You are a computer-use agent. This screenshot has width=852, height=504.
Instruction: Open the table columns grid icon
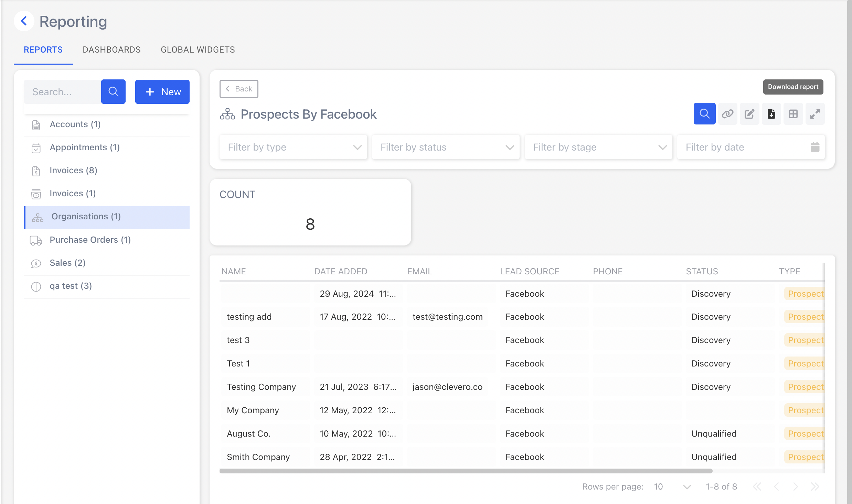click(793, 114)
